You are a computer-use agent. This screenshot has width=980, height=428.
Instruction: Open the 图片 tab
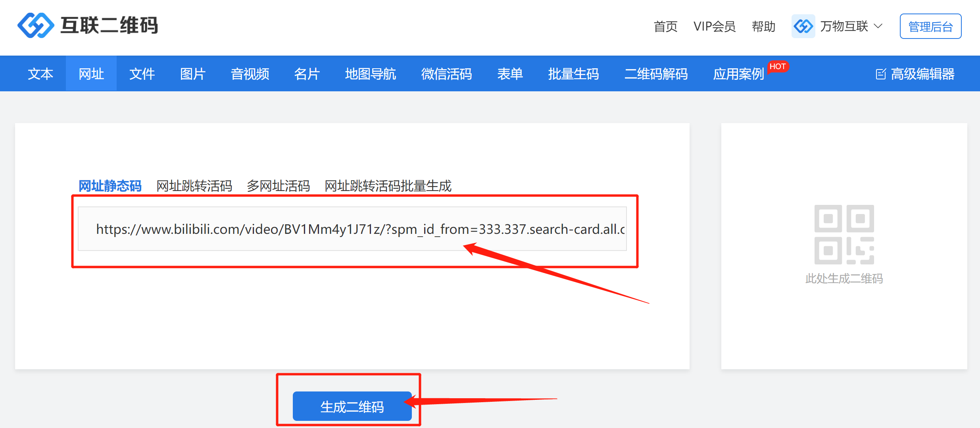tap(193, 74)
